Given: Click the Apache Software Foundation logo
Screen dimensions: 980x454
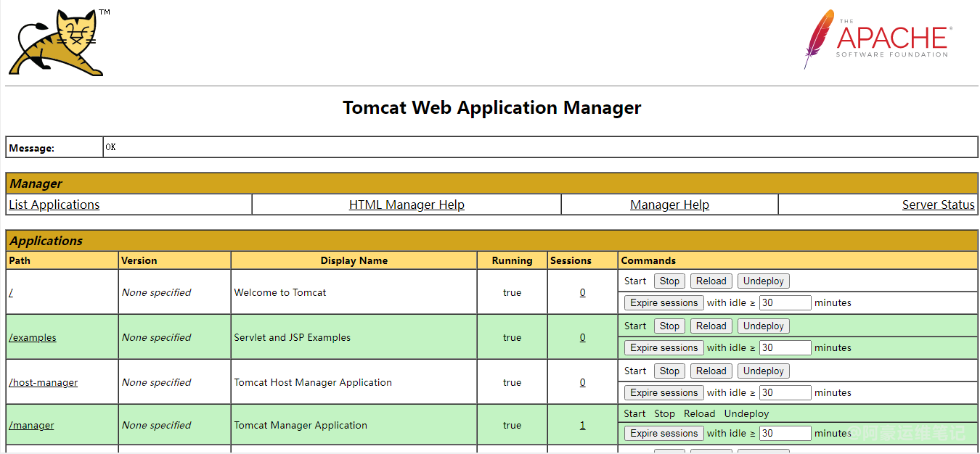Looking at the screenshot, I should pos(877,38).
